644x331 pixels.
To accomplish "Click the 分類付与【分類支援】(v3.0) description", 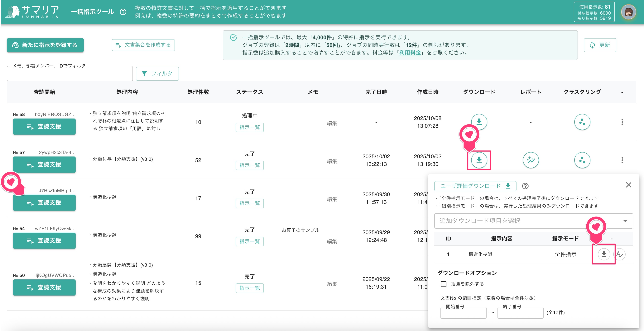I will (123, 159).
